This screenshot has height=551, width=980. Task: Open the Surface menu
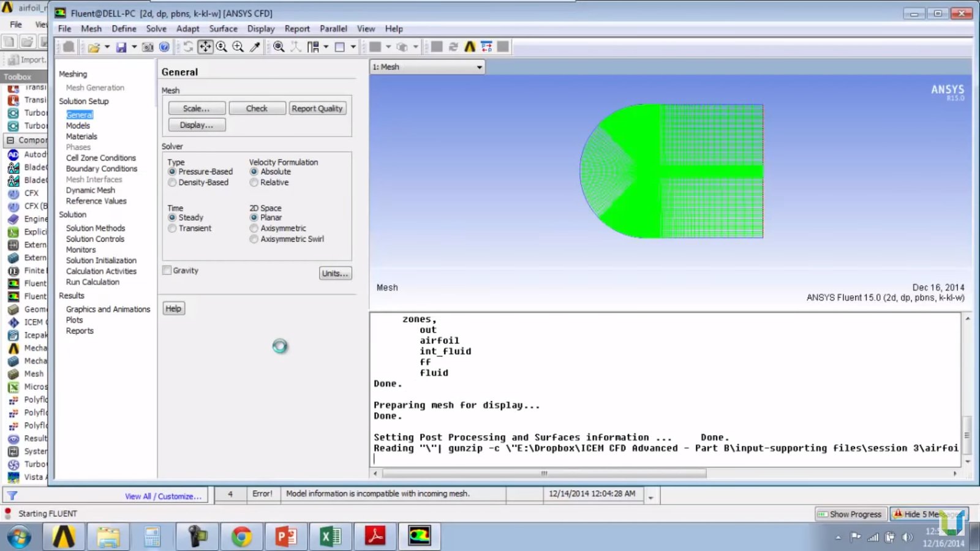pos(223,29)
